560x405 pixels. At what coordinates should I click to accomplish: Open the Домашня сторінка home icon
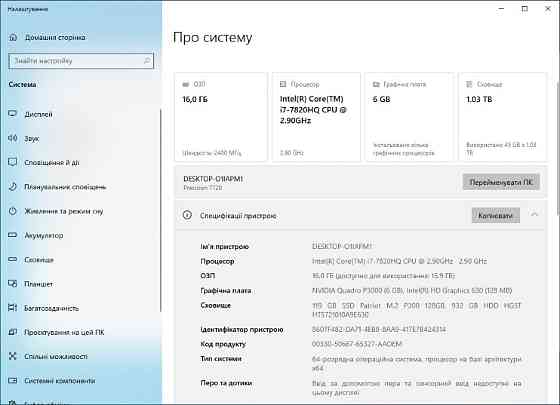(13, 37)
